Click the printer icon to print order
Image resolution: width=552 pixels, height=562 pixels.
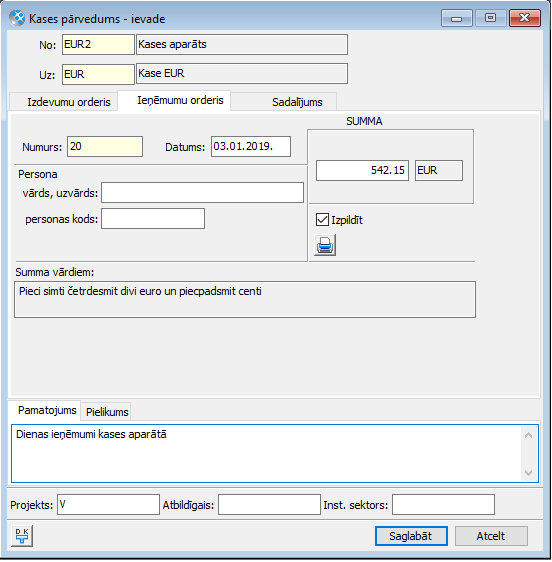point(325,245)
